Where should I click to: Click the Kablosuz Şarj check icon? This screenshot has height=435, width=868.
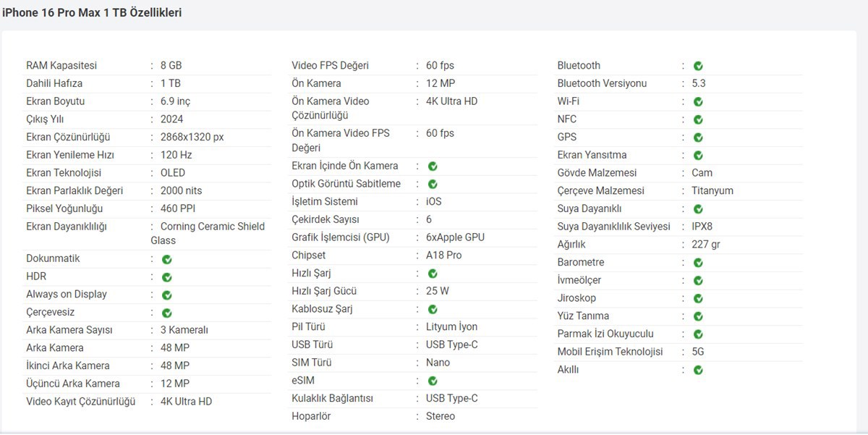pos(433,310)
